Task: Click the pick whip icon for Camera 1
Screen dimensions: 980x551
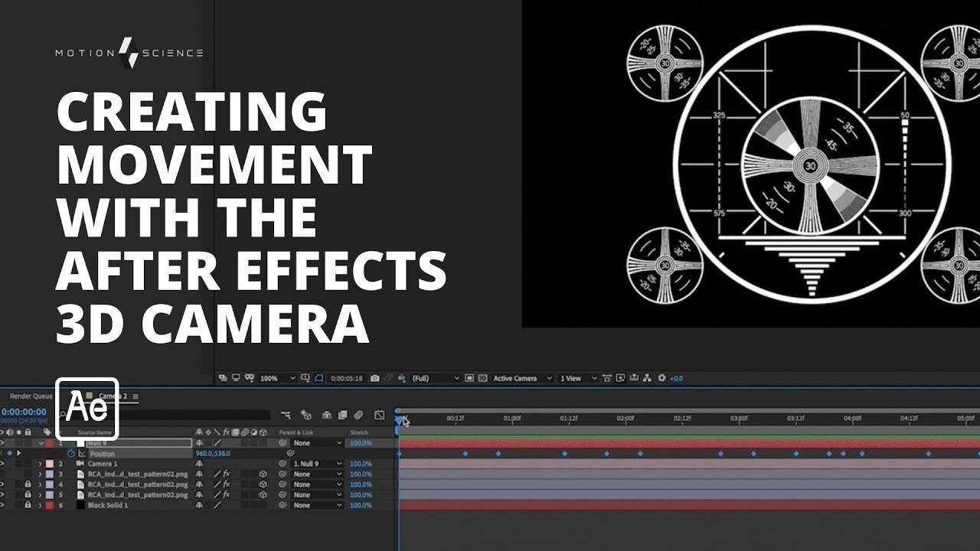Action: point(283,464)
